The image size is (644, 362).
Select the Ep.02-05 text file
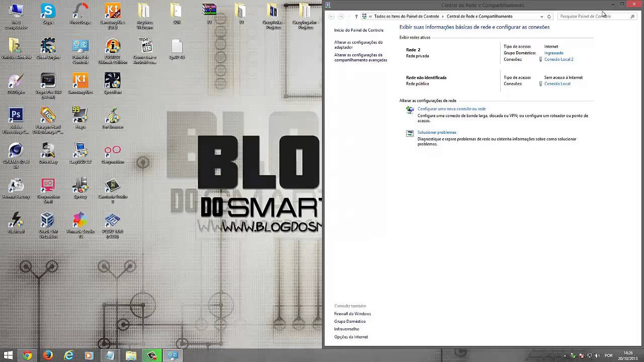point(177,49)
